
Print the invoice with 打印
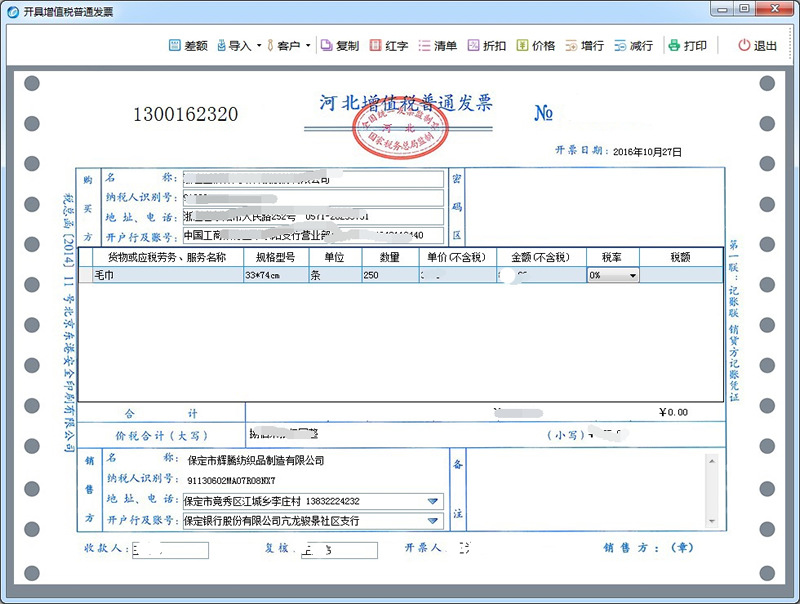pos(687,45)
